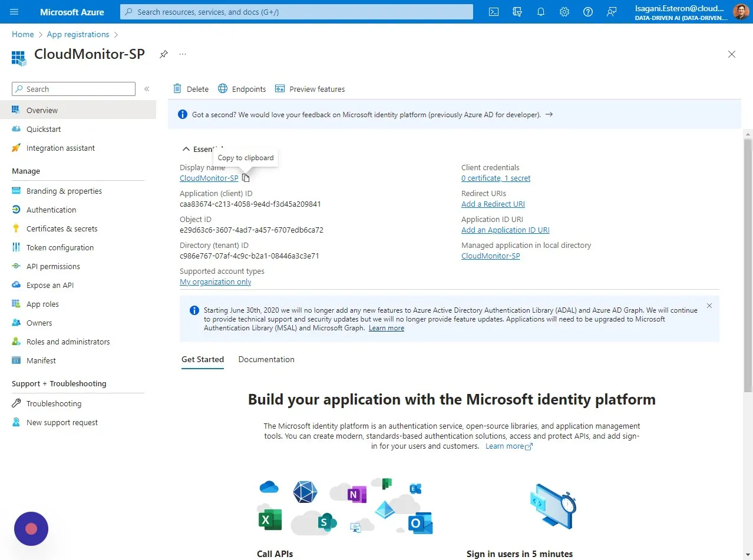Open the notifications bell
Screen dimensions: 753x560
click(x=541, y=12)
